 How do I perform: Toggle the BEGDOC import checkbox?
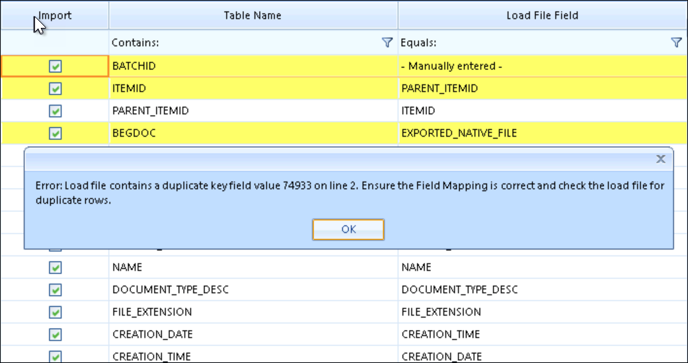[x=55, y=133]
